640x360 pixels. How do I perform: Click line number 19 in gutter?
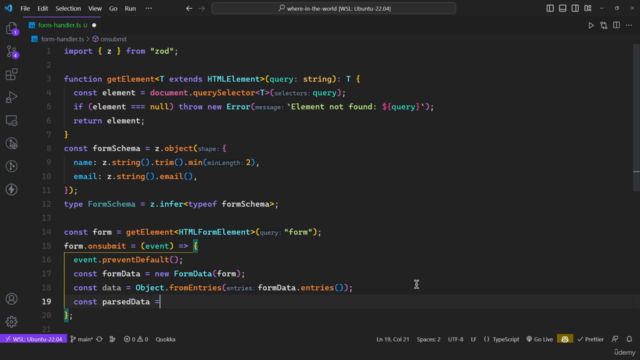tap(46, 302)
